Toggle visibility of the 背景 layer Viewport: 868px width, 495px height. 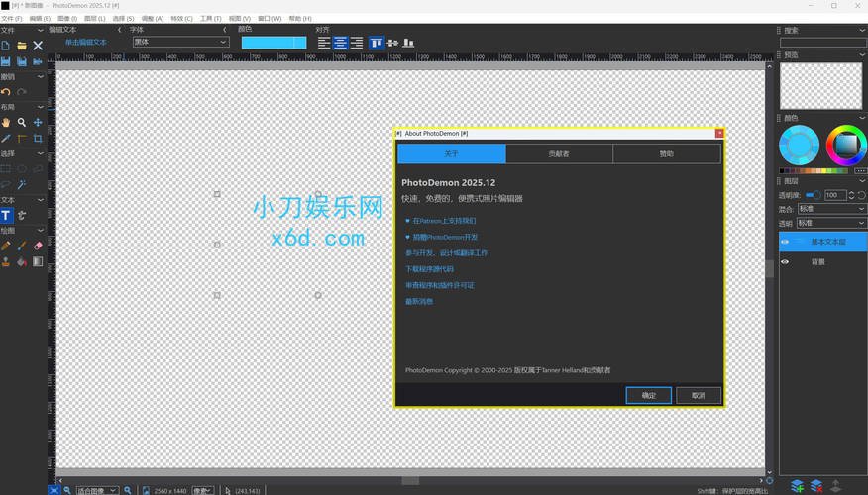[785, 262]
